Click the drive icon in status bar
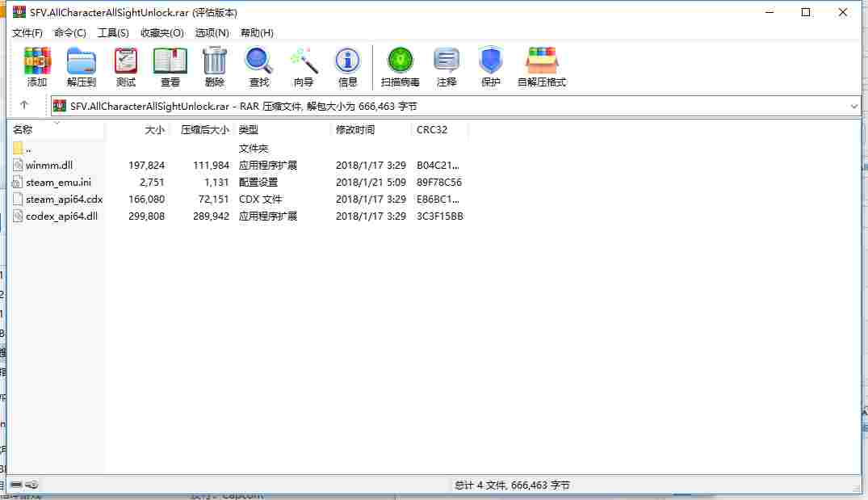 tap(16, 485)
